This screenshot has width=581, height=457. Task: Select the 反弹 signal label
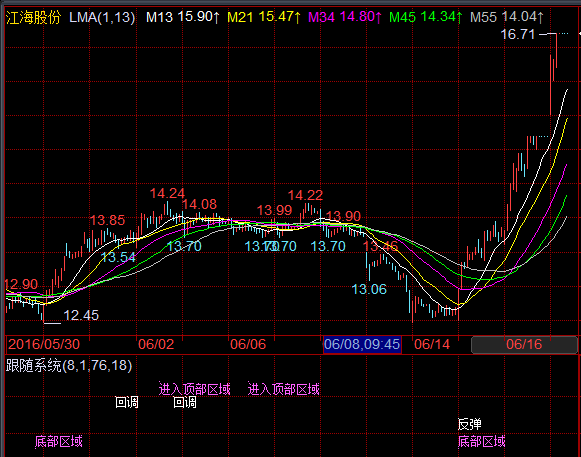469,424
